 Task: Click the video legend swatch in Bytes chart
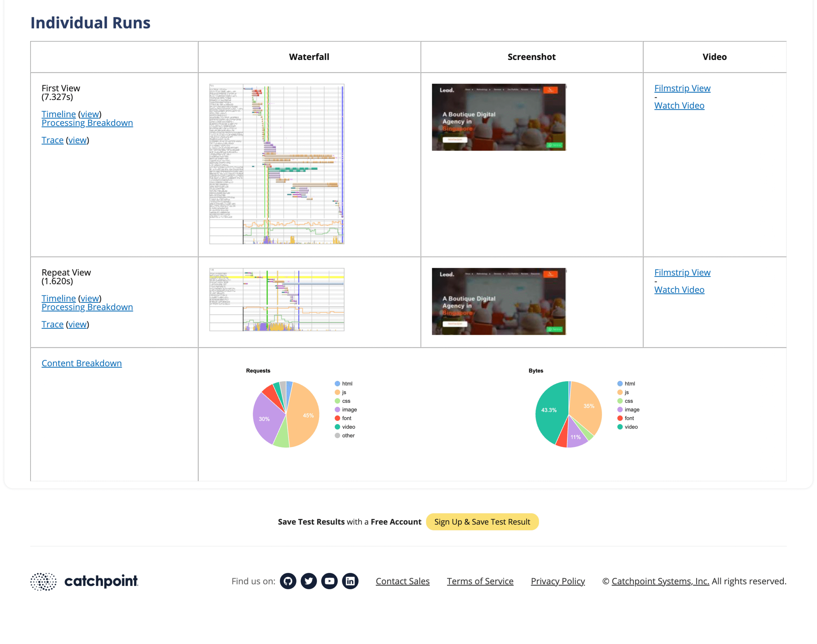[620, 427]
